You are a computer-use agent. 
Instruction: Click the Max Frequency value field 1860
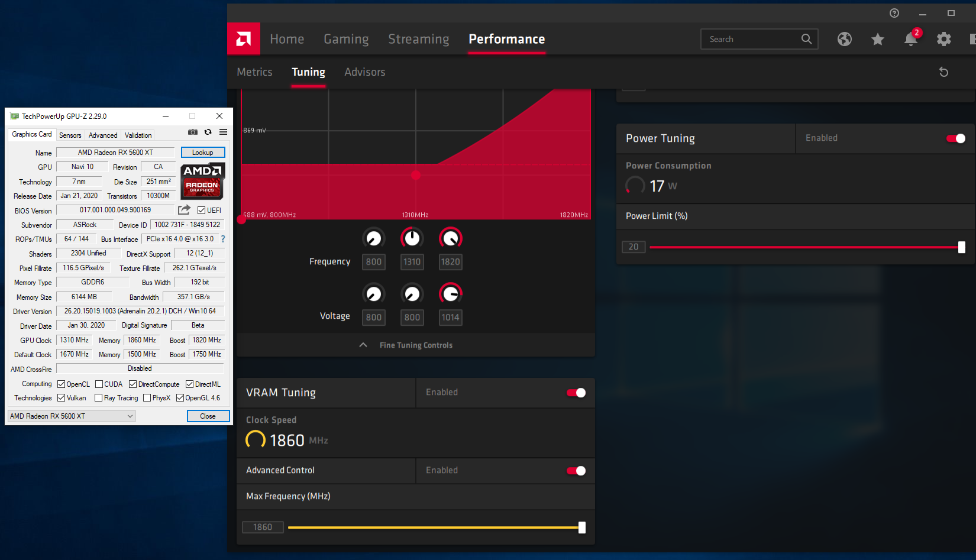[263, 527]
